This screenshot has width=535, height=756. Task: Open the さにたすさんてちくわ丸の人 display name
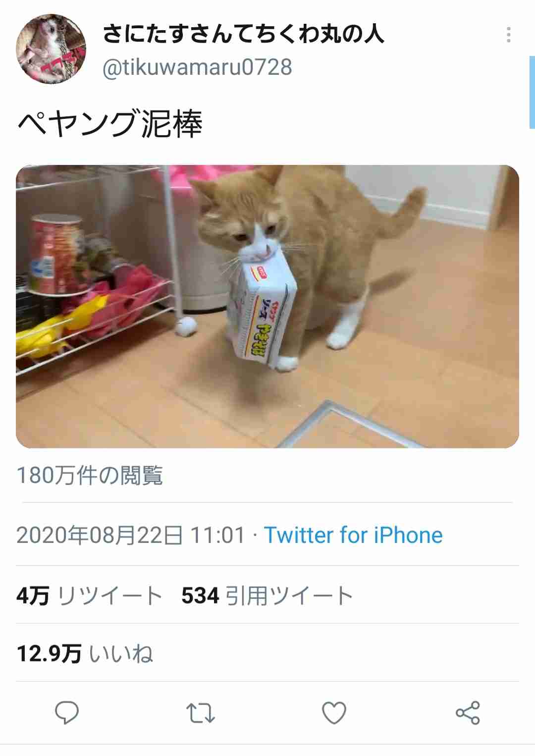coord(243,34)
